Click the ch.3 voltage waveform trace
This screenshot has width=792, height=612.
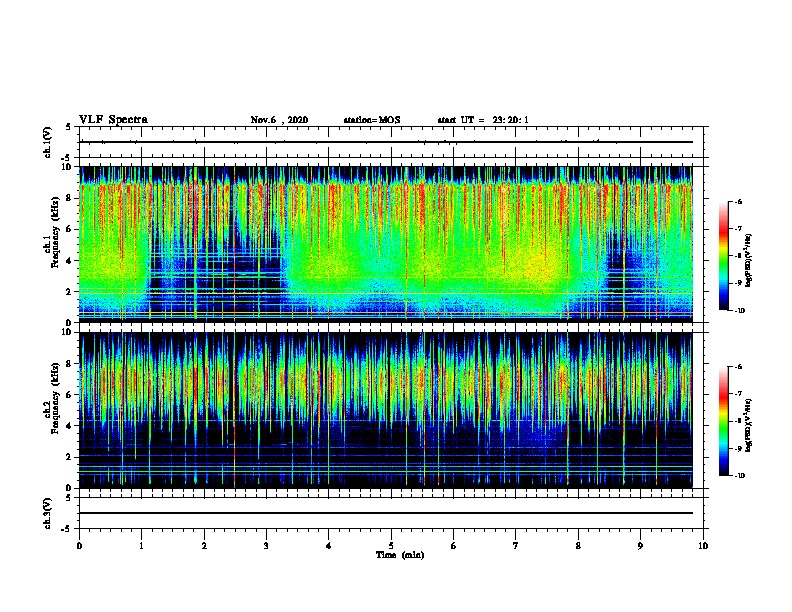point(386,513)
